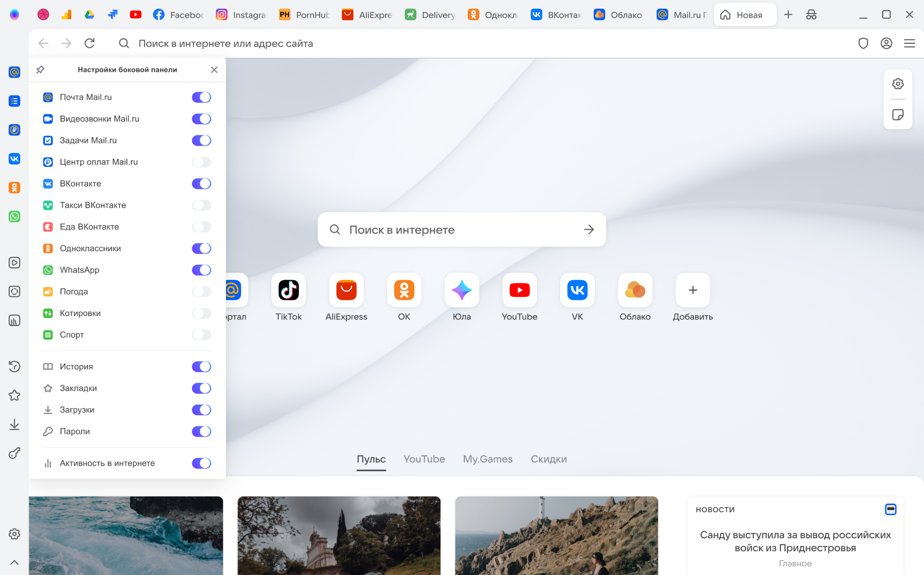924x575 pixels.
Task: Open the lighthouse cliff article thumbnail
Action: point(557,536)
